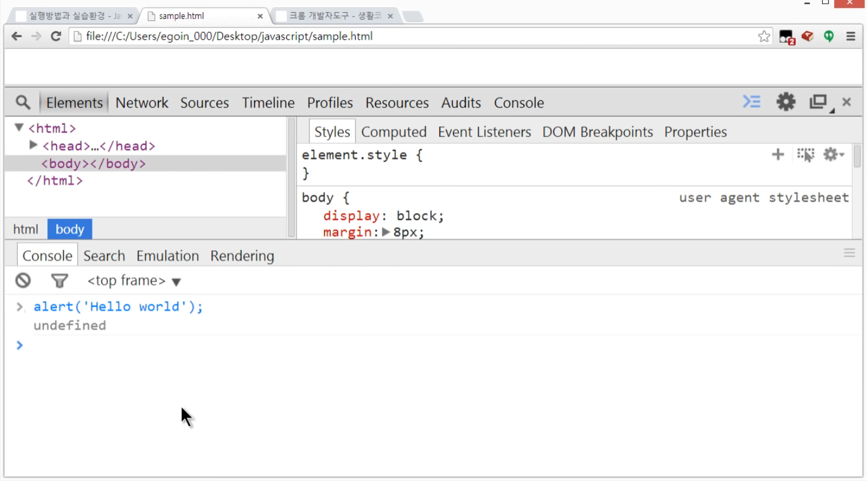
Task: Switch to the third browser tab
Action: [x=335, y=16]
